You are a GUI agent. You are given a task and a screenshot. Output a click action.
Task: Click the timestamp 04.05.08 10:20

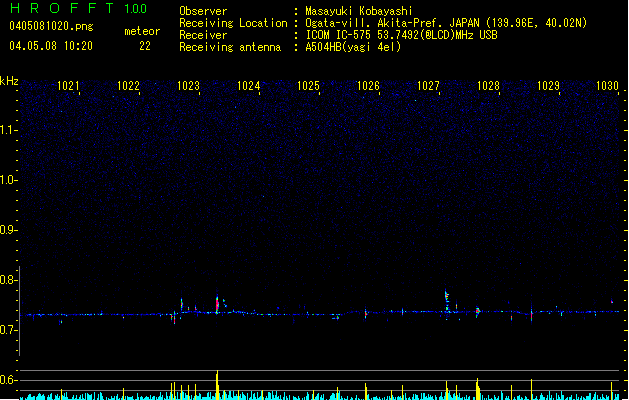51,46
